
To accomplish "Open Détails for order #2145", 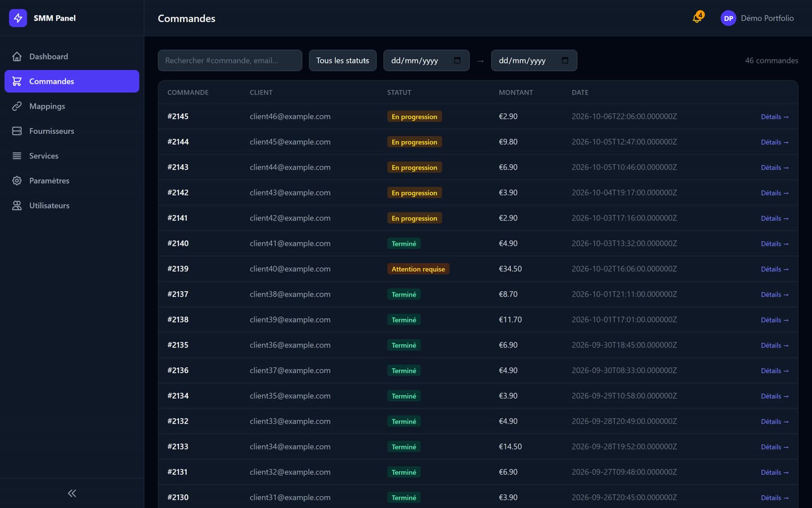I will (774, 117).
